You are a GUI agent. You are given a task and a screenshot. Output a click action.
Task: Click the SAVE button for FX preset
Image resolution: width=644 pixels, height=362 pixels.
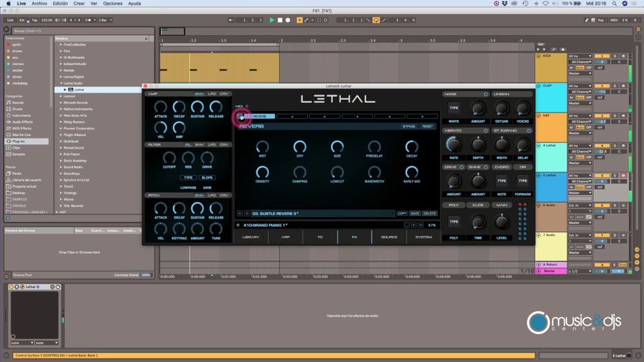[415, 213]
